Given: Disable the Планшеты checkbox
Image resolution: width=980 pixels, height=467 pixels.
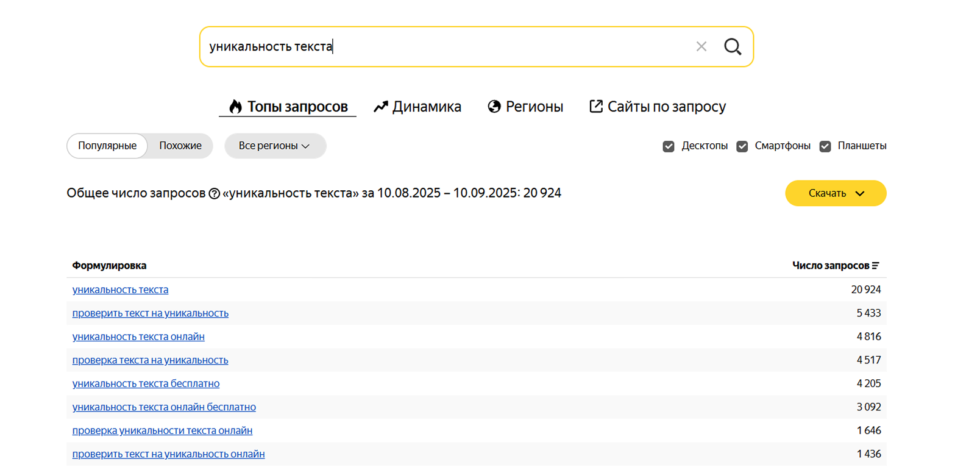Looking at the screenshot, I should pos(825,146).
